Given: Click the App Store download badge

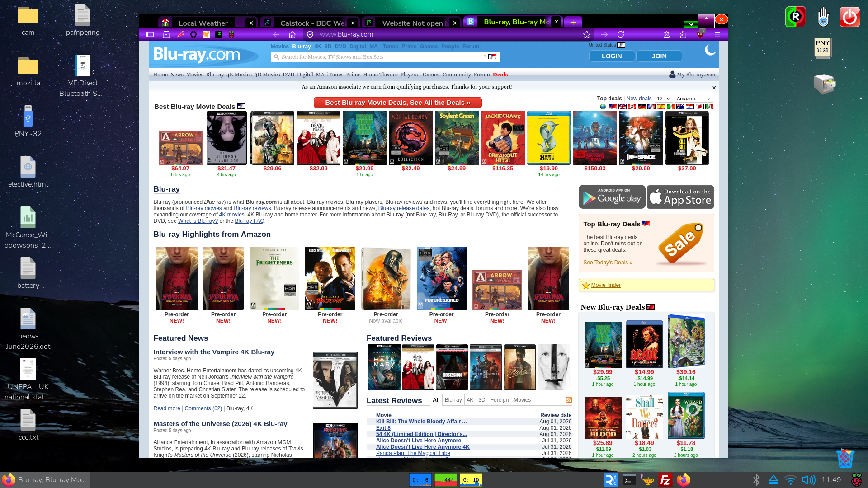Looking at the screenshot, I should tap(680, 197).
